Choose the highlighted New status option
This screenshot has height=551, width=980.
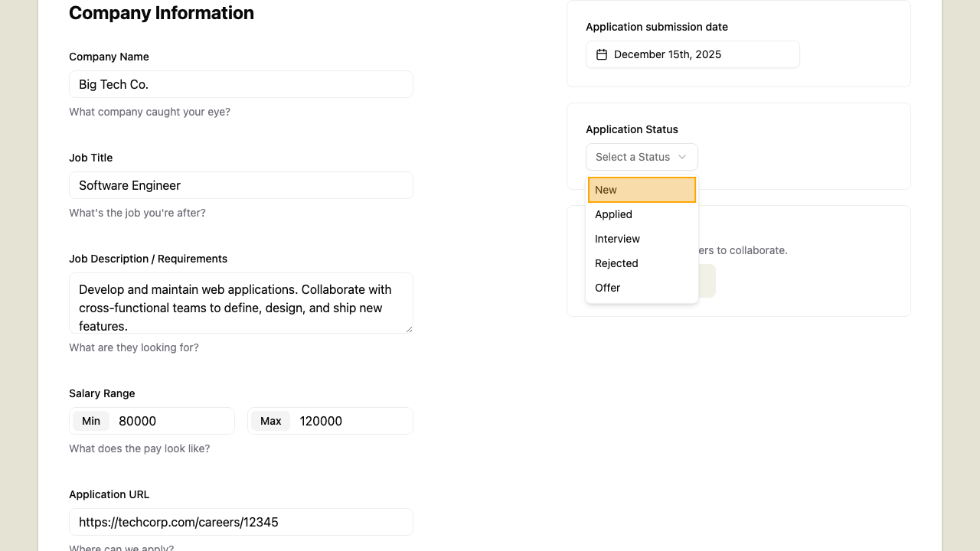click(642, 190)
